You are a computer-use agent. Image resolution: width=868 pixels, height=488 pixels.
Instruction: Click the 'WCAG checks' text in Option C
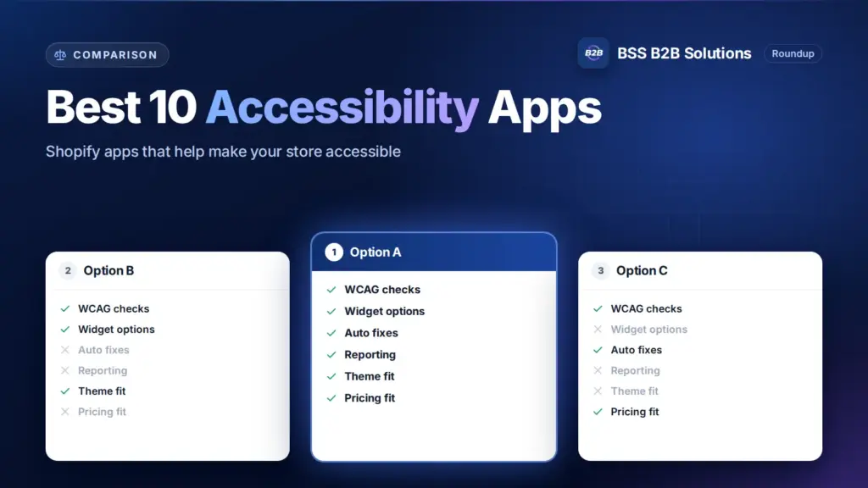646,308
